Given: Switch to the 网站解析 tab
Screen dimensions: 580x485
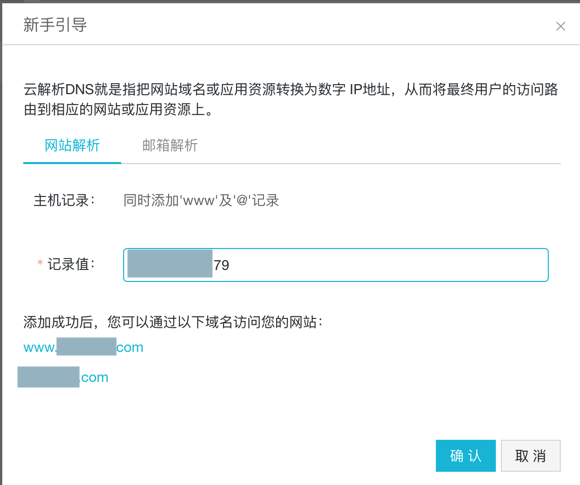Looking at the screenshot, I should pos(72,145).
